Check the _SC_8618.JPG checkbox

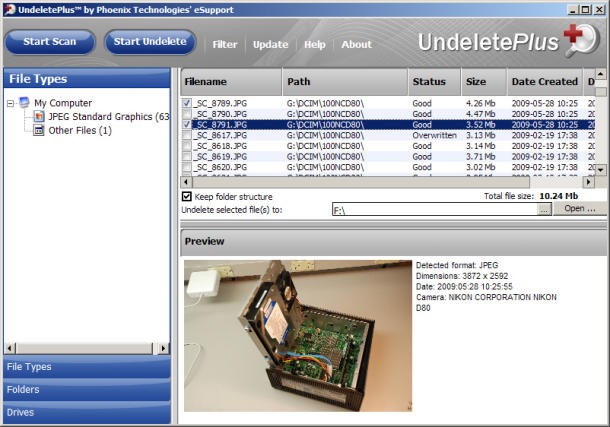[187, 146]
